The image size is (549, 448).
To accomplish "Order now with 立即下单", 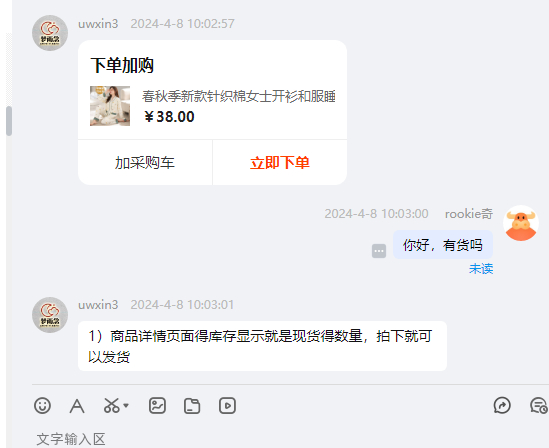I will click(280, 163).
